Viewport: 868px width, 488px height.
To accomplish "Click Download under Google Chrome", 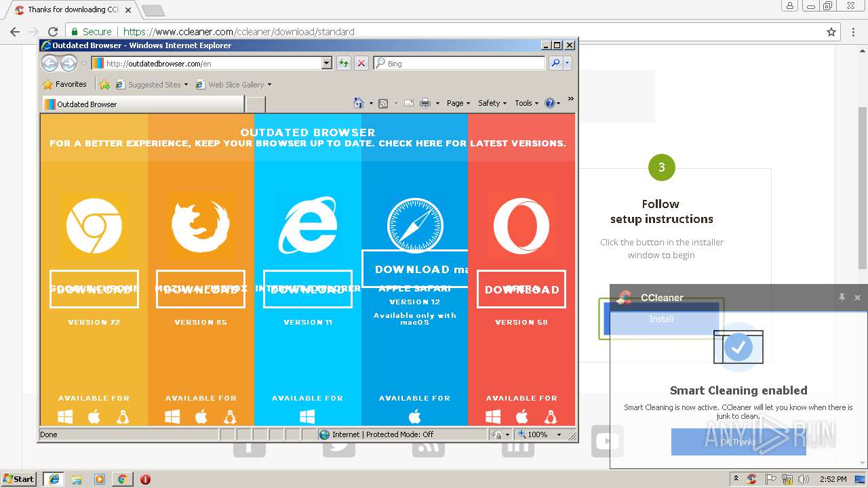I will [94, 289].
